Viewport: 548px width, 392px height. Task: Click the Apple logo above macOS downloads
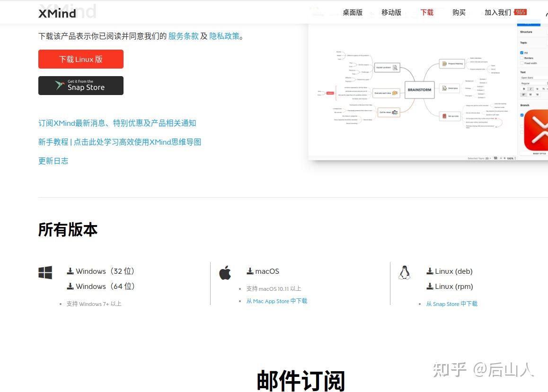225,272
